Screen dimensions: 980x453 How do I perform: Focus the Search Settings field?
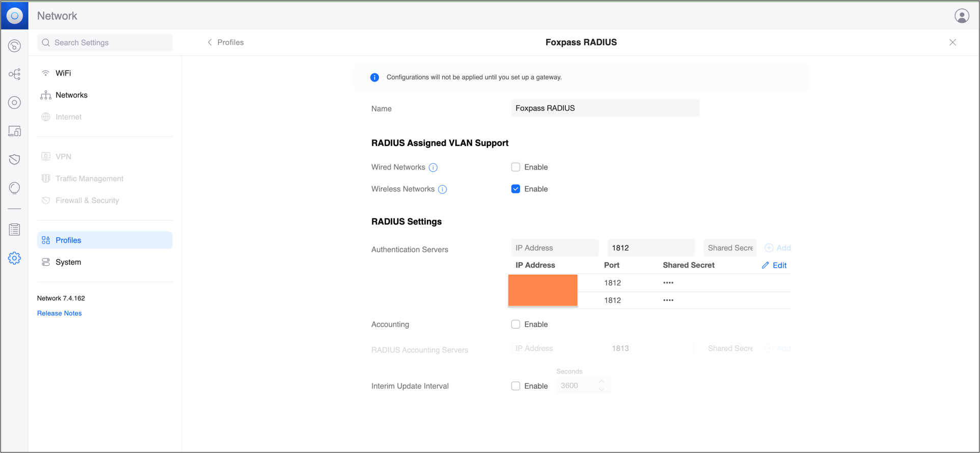[104, 43]
